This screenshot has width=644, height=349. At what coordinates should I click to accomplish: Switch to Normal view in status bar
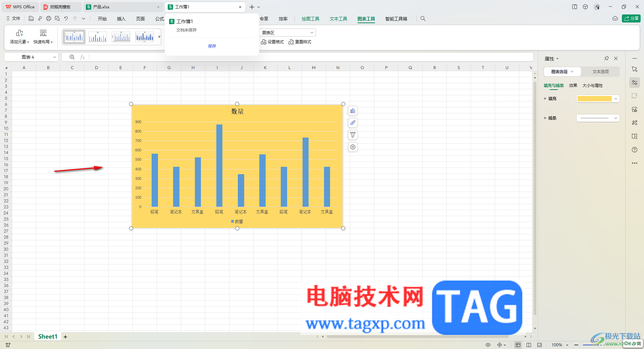tap(518, 345)
